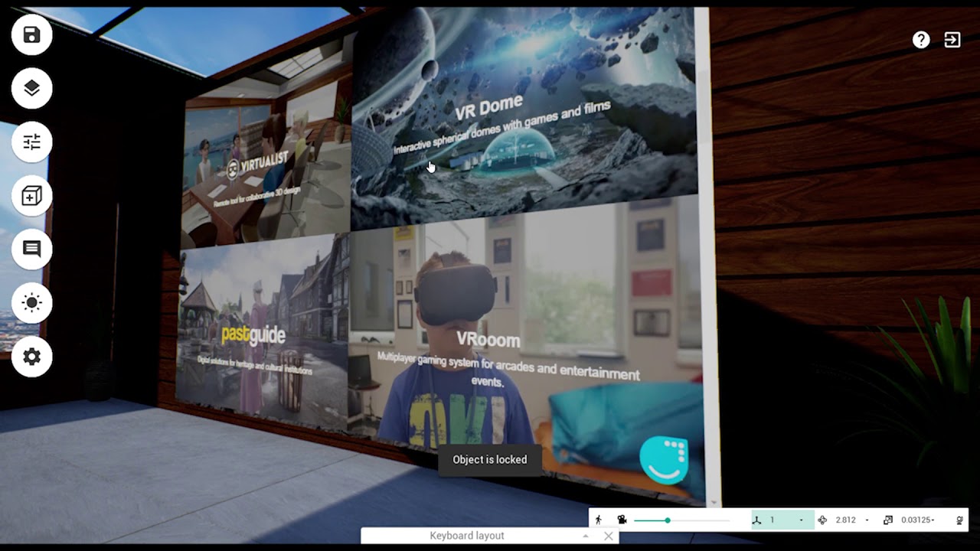980x551 pixels.
Task: Click the scale icon beside 0.03125
Action: [x=888, y=520]
